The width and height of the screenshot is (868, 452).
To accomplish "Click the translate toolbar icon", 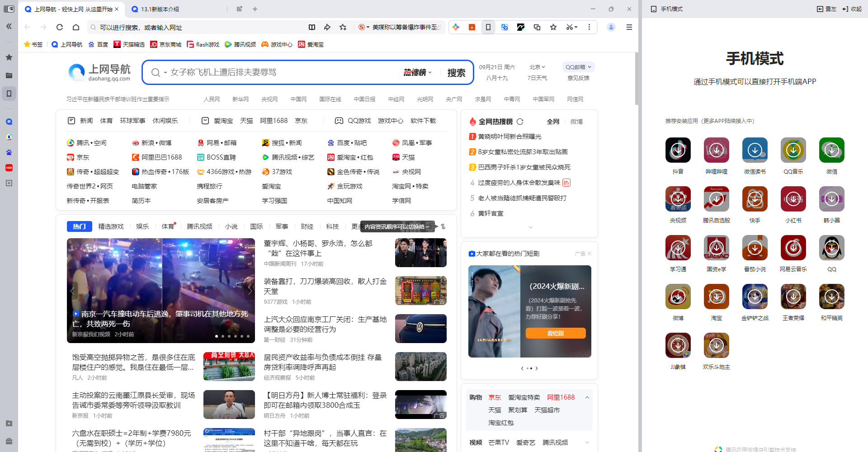I will [x=505, y=27].
